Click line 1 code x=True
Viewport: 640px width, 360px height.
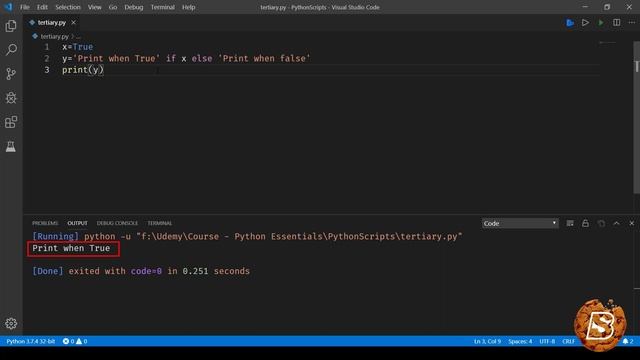pyautogui.click(x=78, y=47)
